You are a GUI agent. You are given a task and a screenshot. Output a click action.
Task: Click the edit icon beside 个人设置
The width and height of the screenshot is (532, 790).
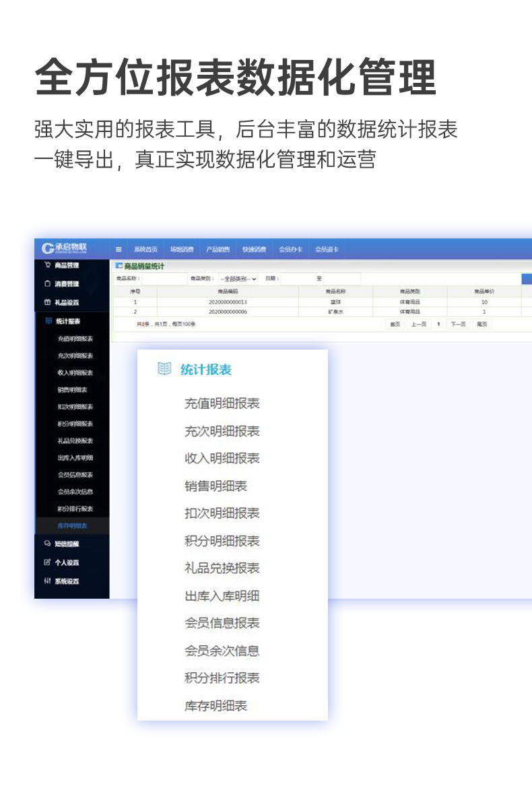(x=47, y=562)
